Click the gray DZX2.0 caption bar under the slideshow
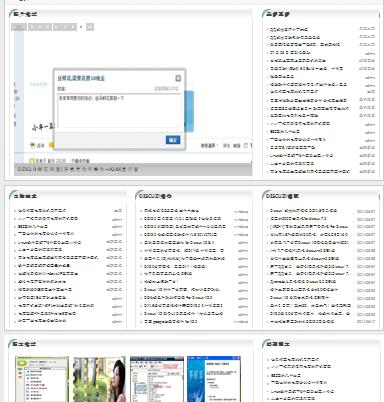Screen dimensions: 384x402 click(x=133, y=169)
